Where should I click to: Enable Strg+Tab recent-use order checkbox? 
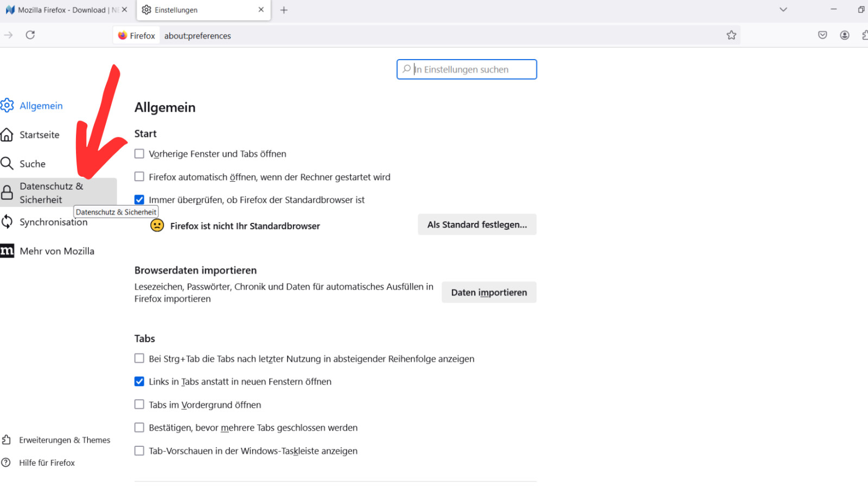coord(139,358)
